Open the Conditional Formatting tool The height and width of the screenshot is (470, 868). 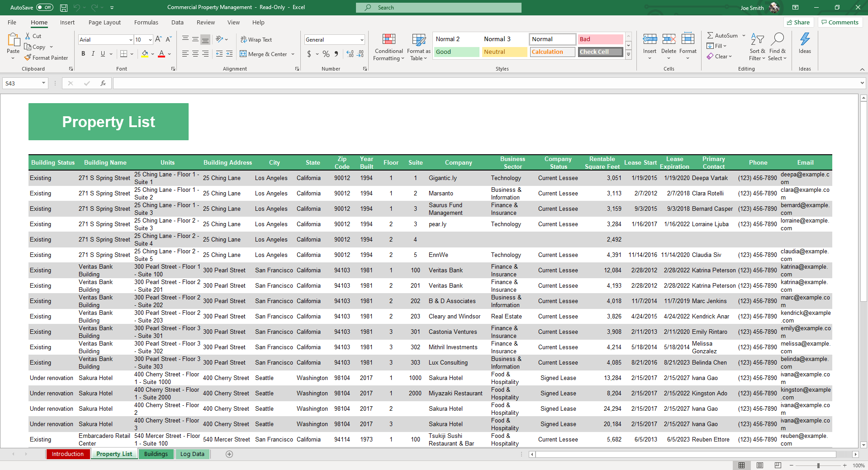(x=388, y=47)
